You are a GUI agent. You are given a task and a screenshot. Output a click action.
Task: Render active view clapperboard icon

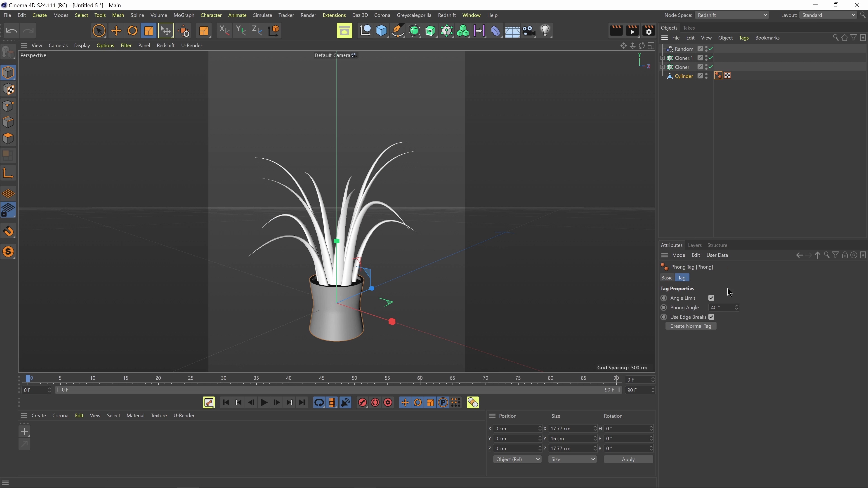click(616, 31)
